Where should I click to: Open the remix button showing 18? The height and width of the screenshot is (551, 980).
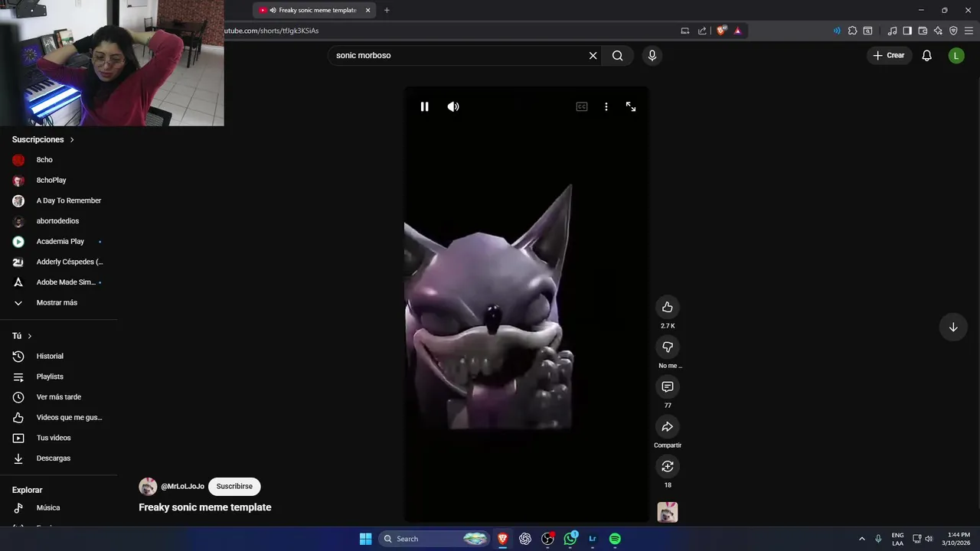pyautogui.click(x=668, y=466)
